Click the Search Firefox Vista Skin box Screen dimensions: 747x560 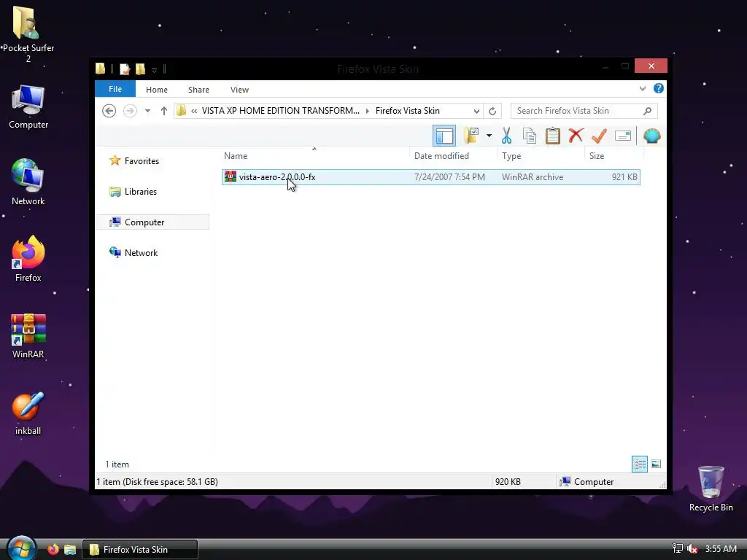point(576,111)
